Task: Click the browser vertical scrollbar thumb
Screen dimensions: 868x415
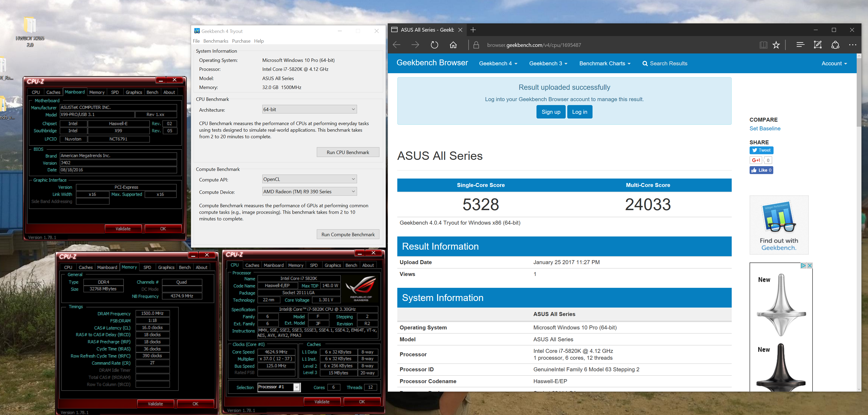Action: coord(859,93)
